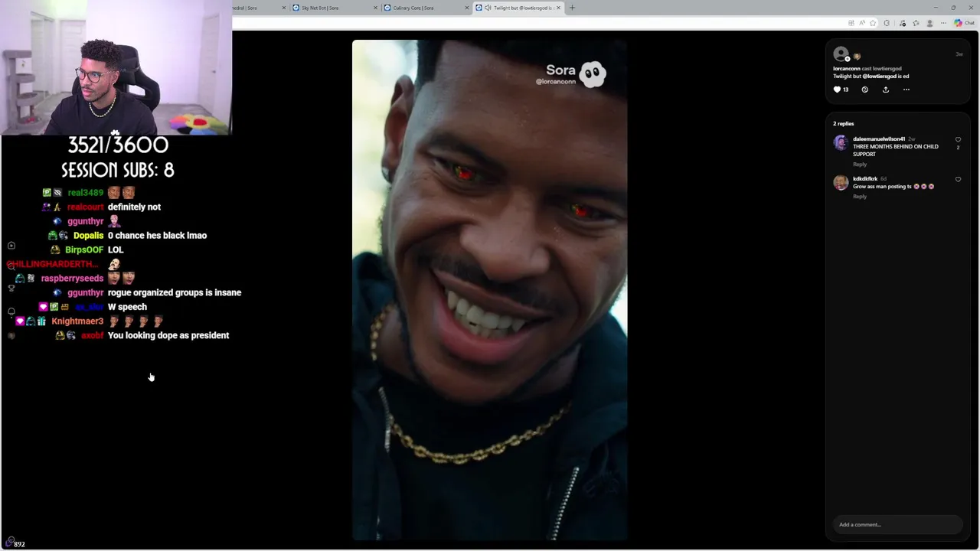
Task: Click the 3521/3600 sub goal counter
Action: click(118, 145)
